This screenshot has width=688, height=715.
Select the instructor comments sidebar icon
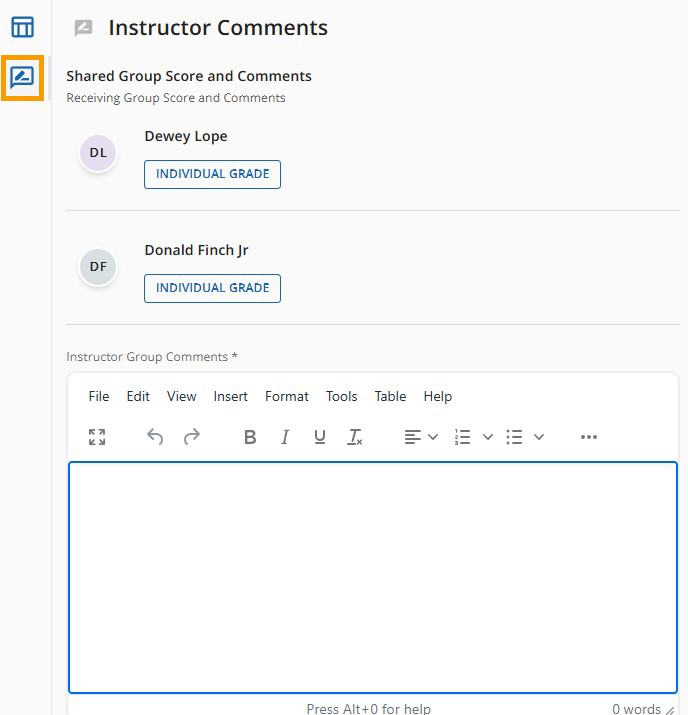coord(22,77)
